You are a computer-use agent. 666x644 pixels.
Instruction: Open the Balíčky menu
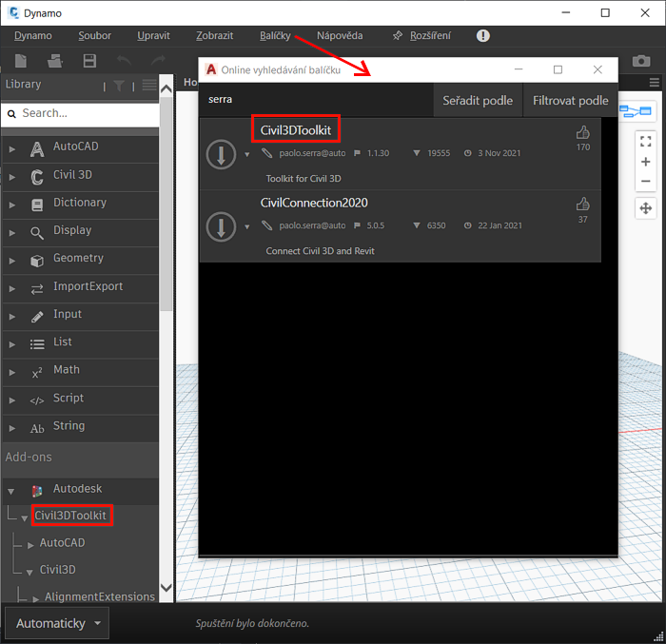click(x=275, y=36)
